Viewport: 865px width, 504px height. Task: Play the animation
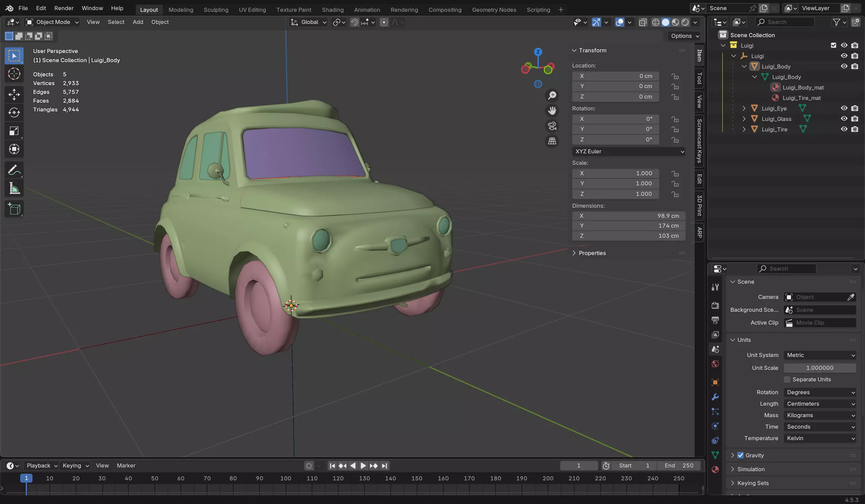click(363, 465)
